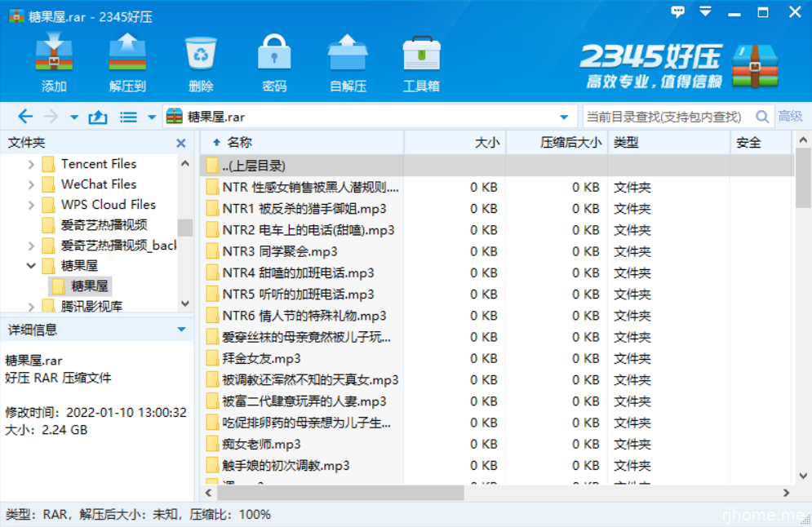This screenshot has width=812, height=527.
Task: Expand the 爱奇艺热播视频_back tree node
Action: (30, 246)
